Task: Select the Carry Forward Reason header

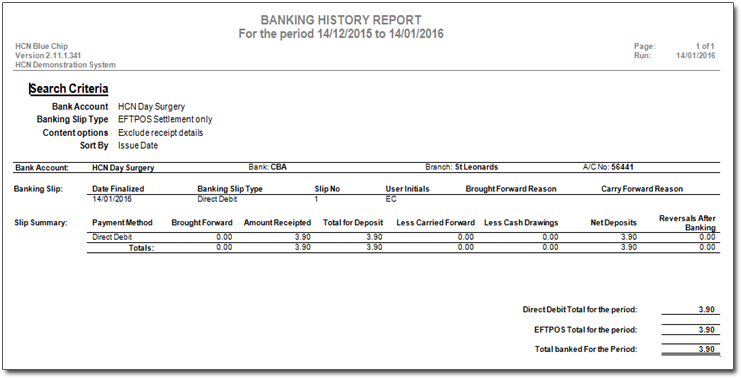Action: [642, 189]
